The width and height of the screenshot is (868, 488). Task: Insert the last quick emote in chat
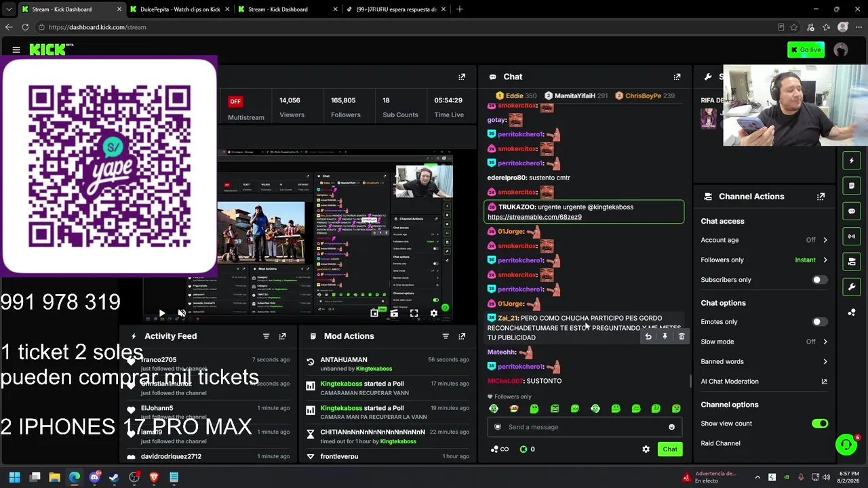(676, 409)
